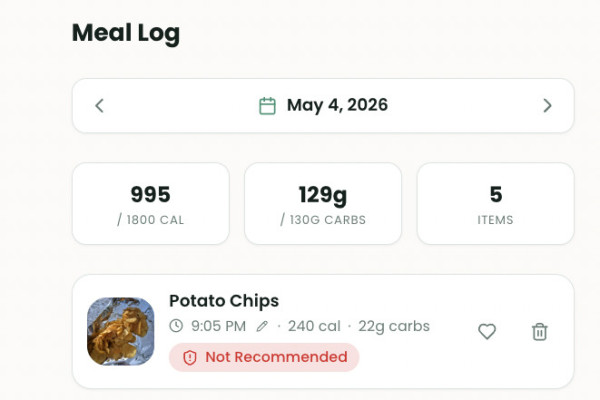Image resolution: width=600 pixels, height=400 pixels.
Task: Select the Not Recommended badge
Action: click(x=264, y=357)
